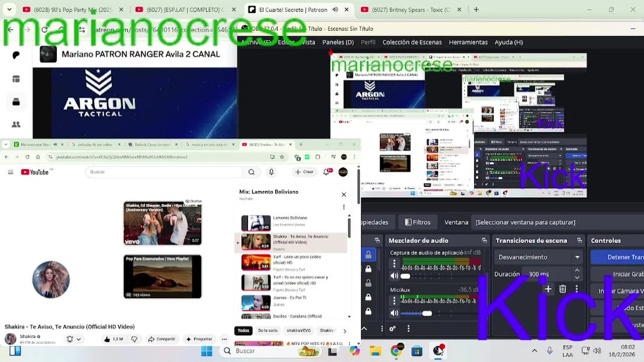This screenshot has width=644, height=362.
Task: Mute Captura de audio de aplicación channel
Action: [x=394, y=276]
